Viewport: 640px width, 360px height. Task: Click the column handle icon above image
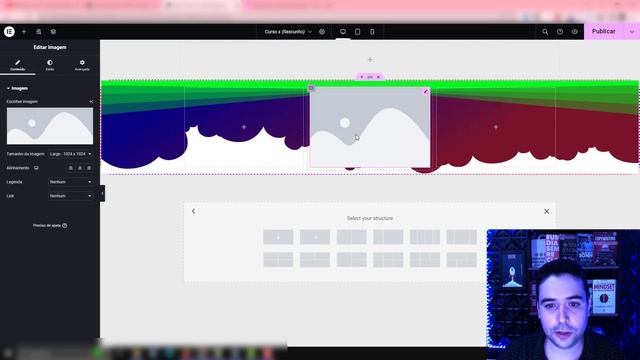[x=311, y=88]
